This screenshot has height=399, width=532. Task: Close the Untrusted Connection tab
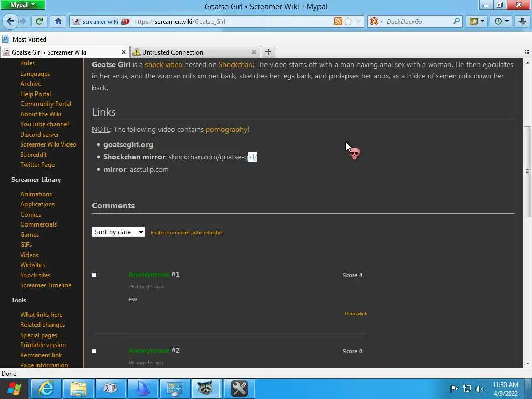254,52
